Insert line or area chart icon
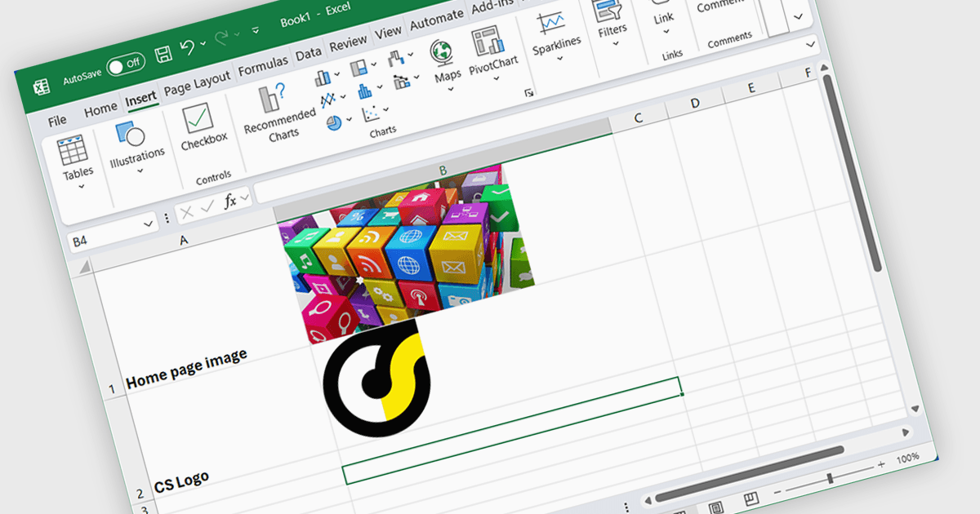 pos(327,100)
